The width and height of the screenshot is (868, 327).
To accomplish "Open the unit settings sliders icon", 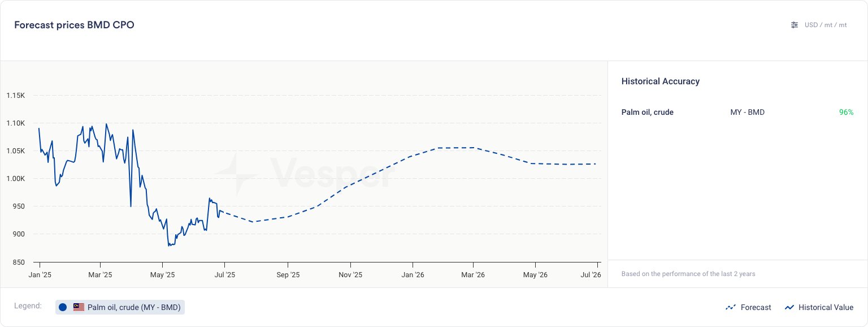I will pyautogui.click(x=795, y=25).
